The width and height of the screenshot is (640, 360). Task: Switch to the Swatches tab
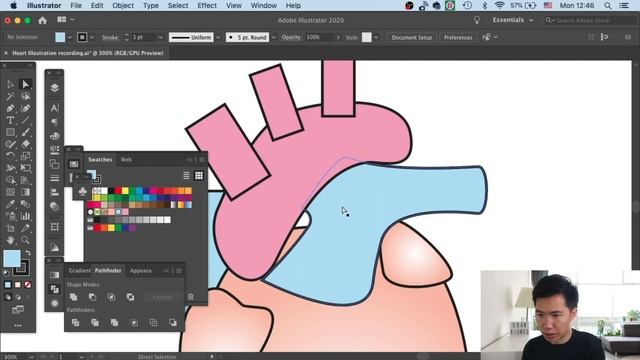point(100,160)
